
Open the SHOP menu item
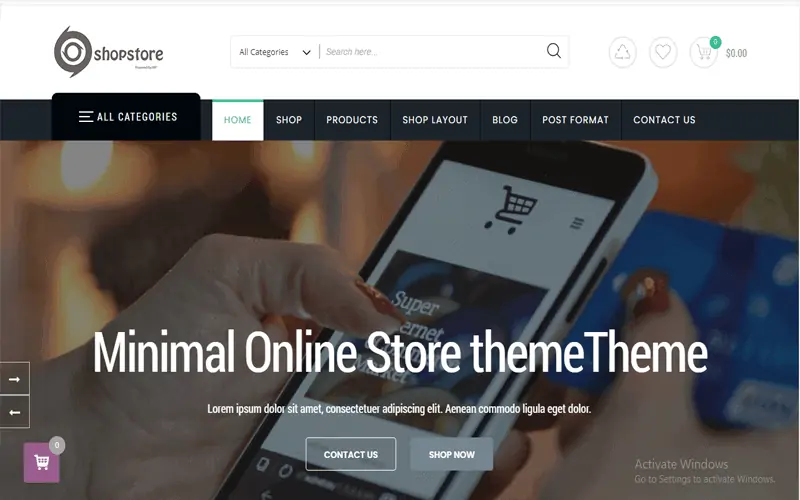[x=289, y=120]
